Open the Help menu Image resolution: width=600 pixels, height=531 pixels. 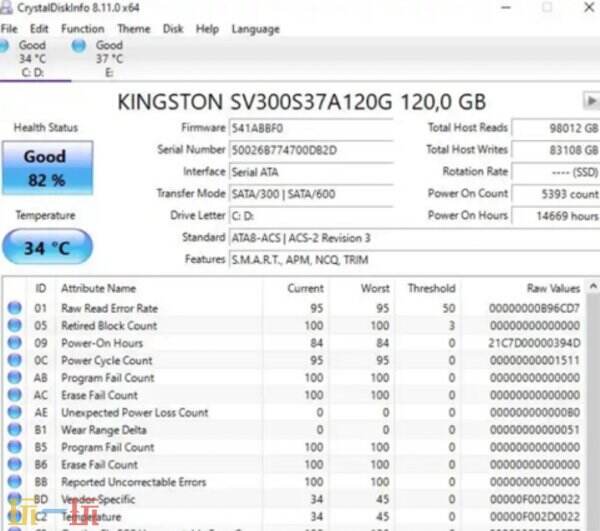(x=207, y=29)
